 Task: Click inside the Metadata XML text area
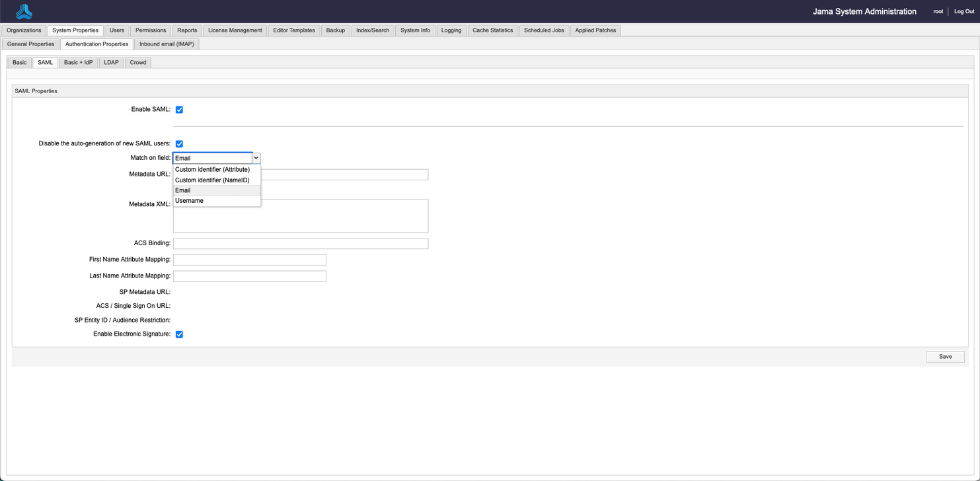tap(301, 216)
